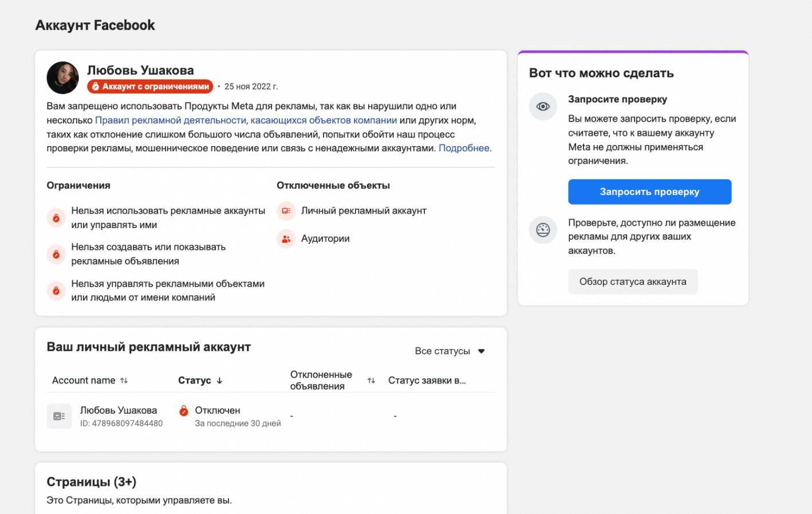This screenshot has height=514, width=812.
Task: Click the Личный рекламный аккаунт icon
Action: (286, 211)
